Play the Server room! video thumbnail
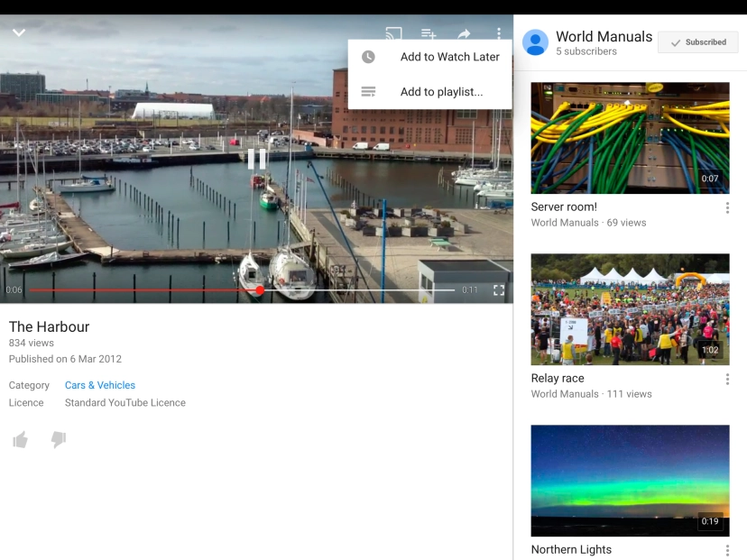The height and width of the screenshot is (560, 747). tap(630, 138)
